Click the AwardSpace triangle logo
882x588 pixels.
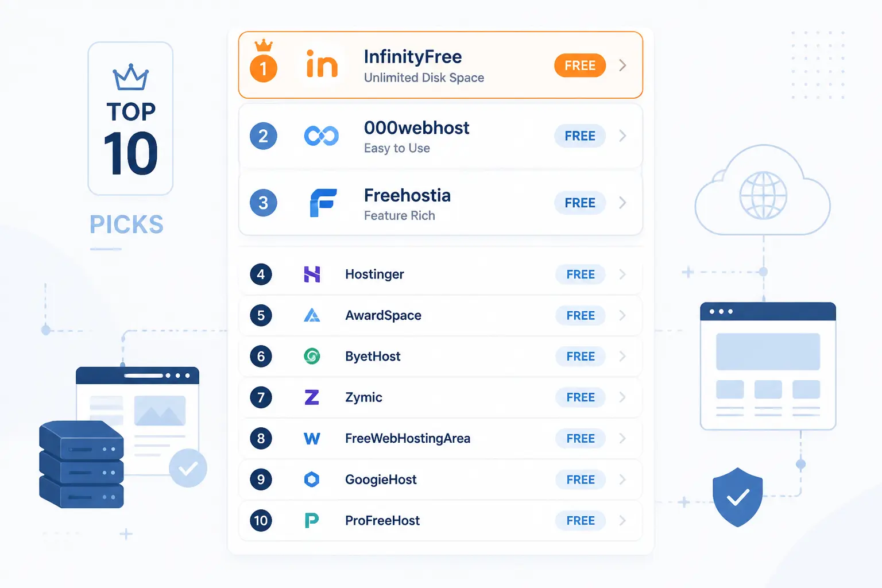[312, 315]
